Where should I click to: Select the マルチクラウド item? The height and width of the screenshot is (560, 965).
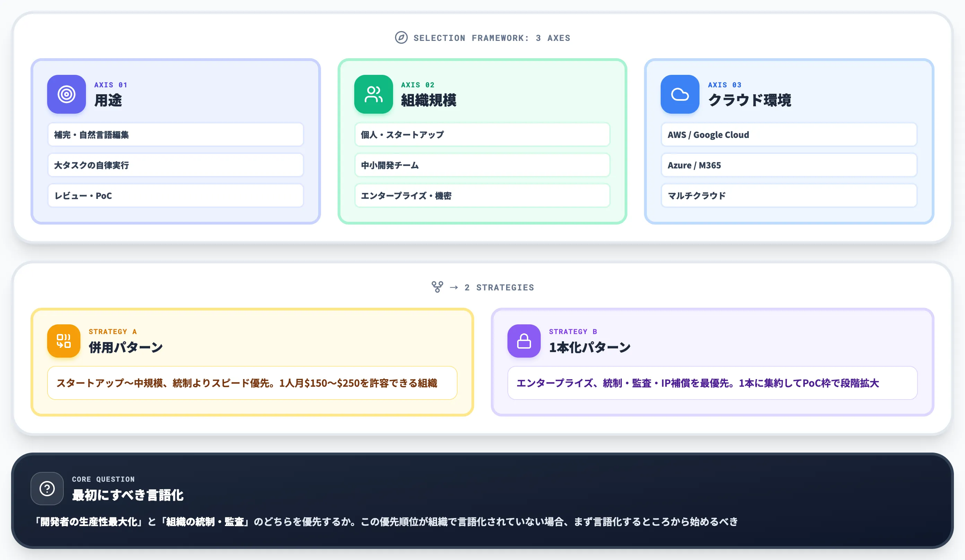click(789, 195)
